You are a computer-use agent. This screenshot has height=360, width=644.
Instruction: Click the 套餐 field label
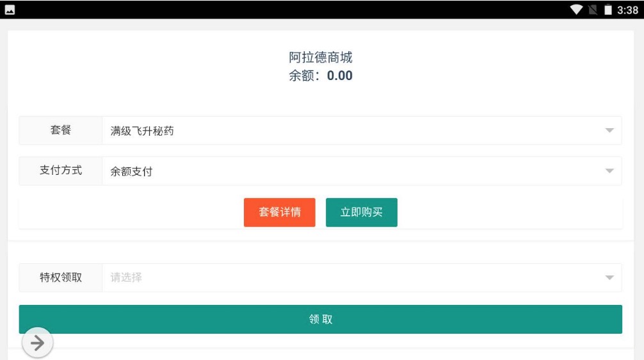point(61,130)
